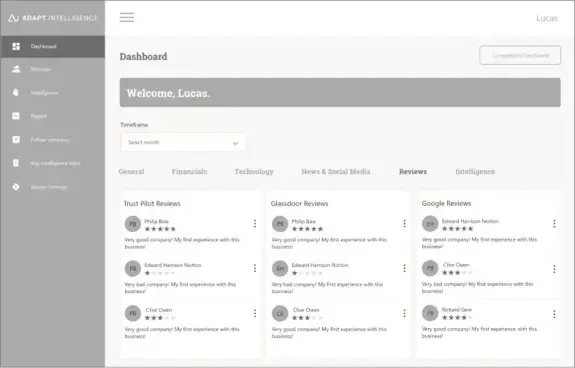
Task: Click Philip Baie's five-star rating in Glassdoor Reviews
Action: coord(307,229)
